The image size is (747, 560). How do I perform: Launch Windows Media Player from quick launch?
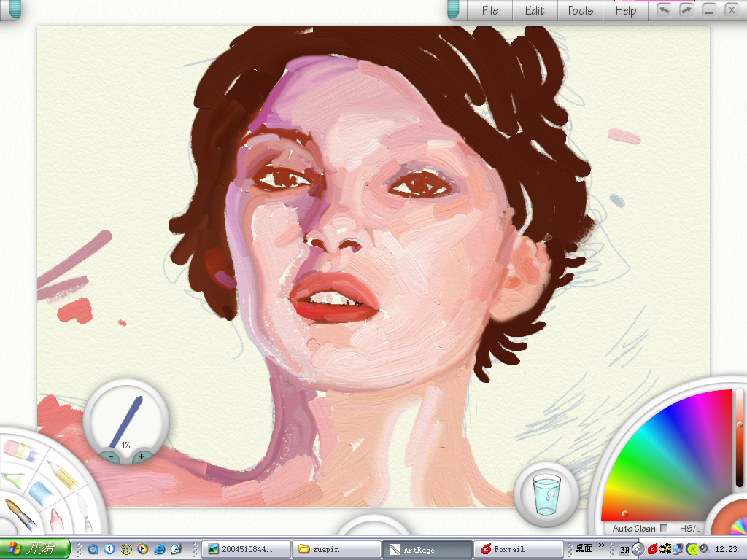pos(142,549)
